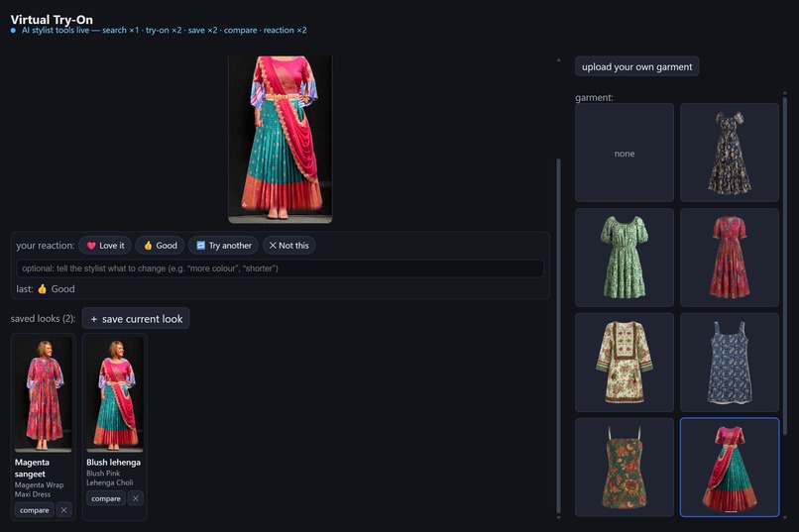Click the Good reaction button
This screenshot has height=532, width=799.
(160, 246)
